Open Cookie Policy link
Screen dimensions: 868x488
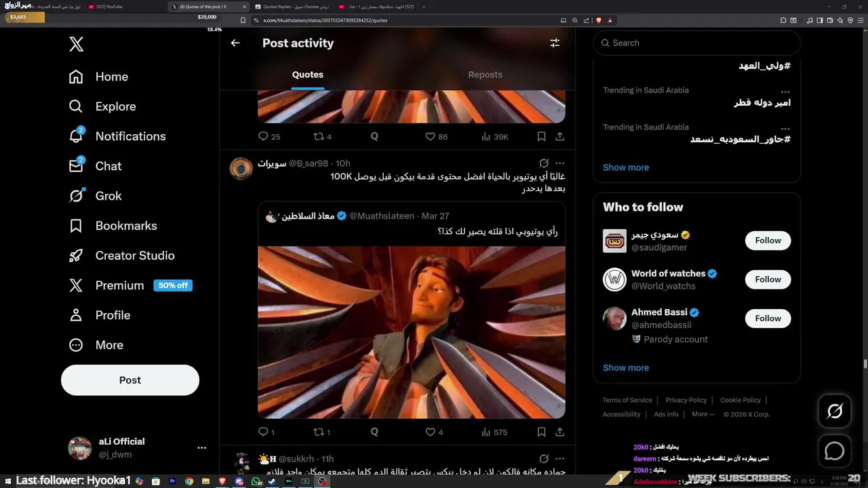[741, 400]
